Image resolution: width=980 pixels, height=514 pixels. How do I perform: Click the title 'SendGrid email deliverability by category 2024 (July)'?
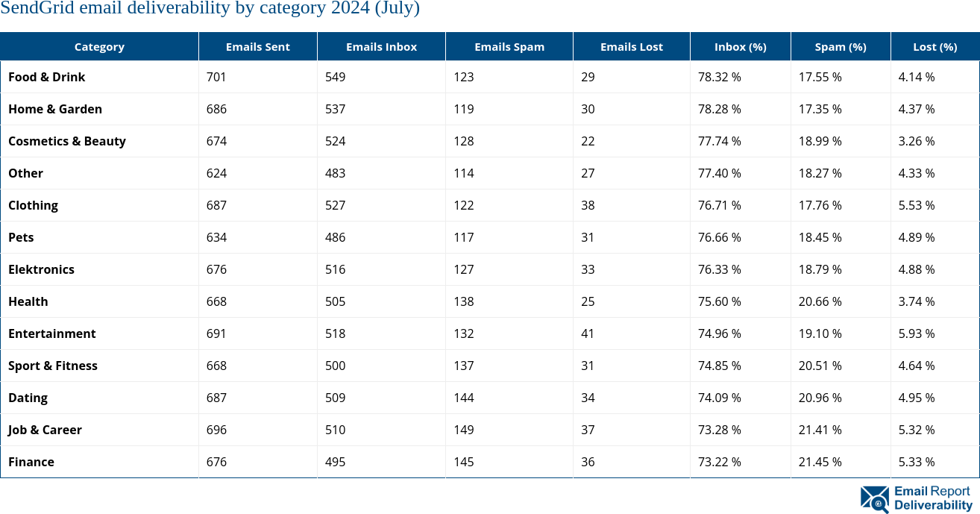210,9
